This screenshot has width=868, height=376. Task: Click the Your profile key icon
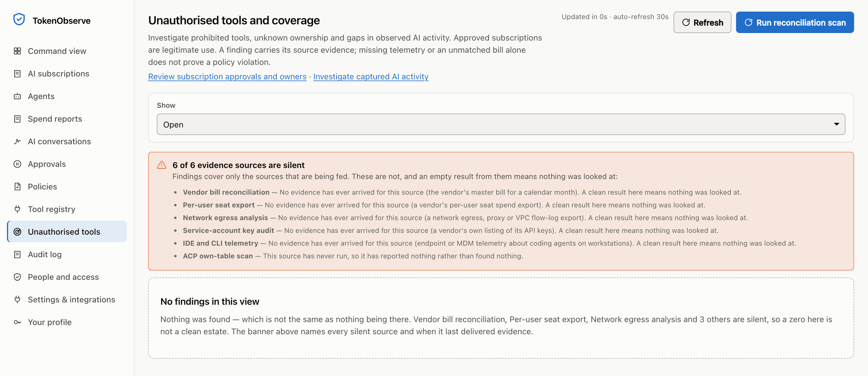click(x=17, y=322)
